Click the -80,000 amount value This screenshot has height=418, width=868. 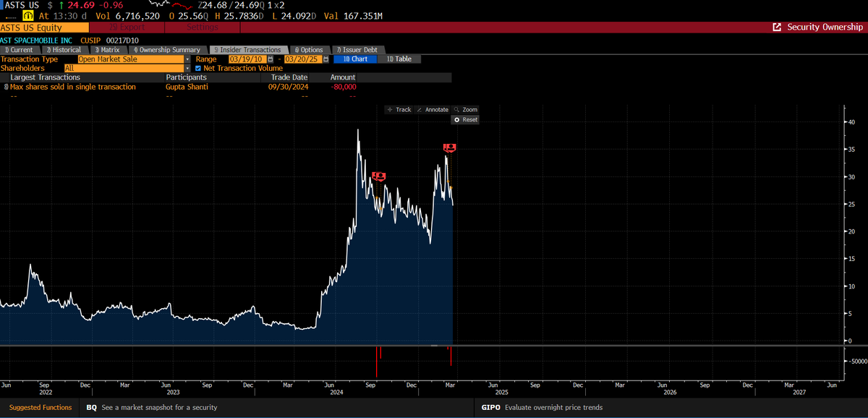pyautogui.click(x=342, y=87)
